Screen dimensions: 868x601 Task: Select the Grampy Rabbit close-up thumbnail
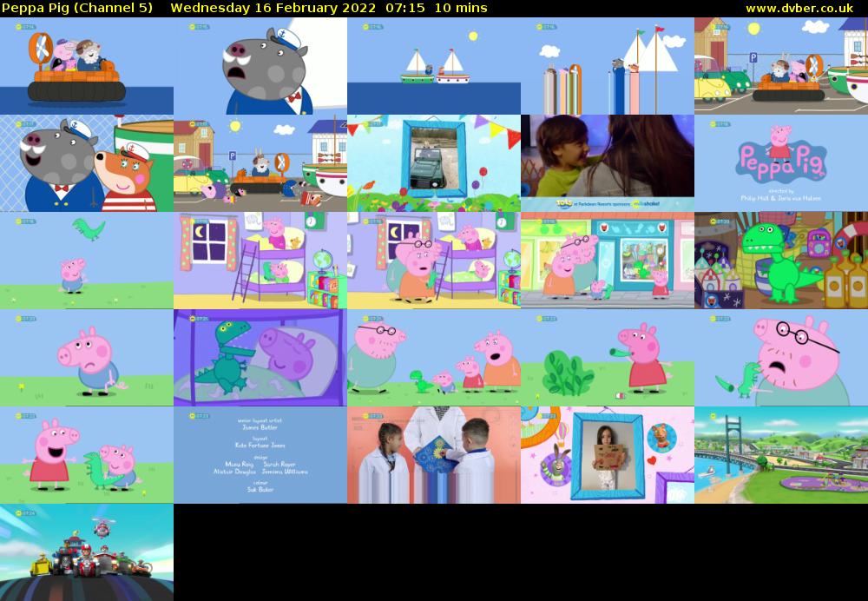point(260,66)
